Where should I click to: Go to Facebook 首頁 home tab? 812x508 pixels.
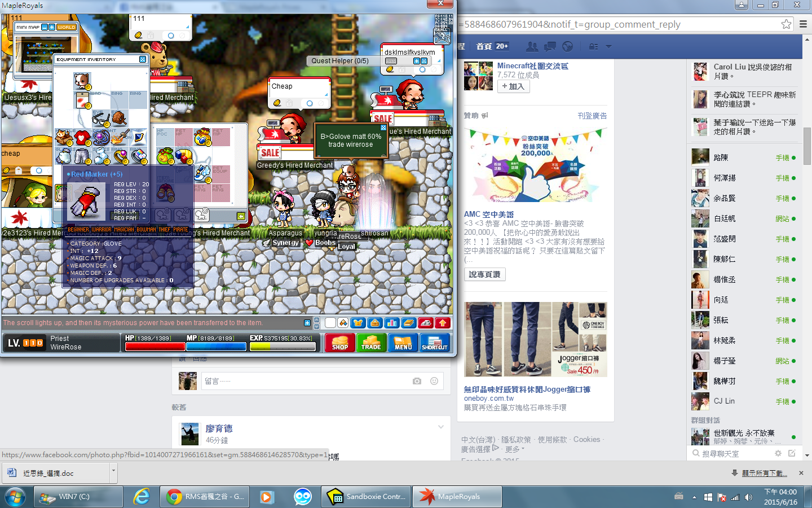pos(484,46)
